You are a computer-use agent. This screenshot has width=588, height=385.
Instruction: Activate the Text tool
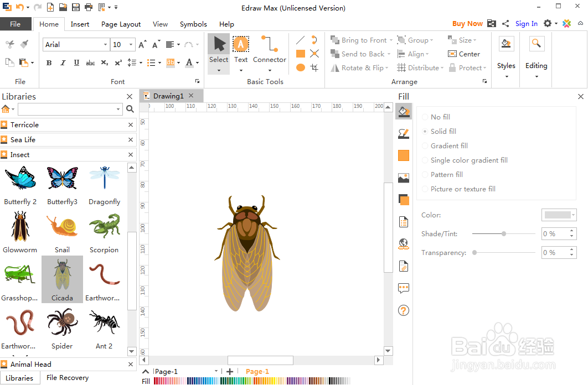(241, 49)
